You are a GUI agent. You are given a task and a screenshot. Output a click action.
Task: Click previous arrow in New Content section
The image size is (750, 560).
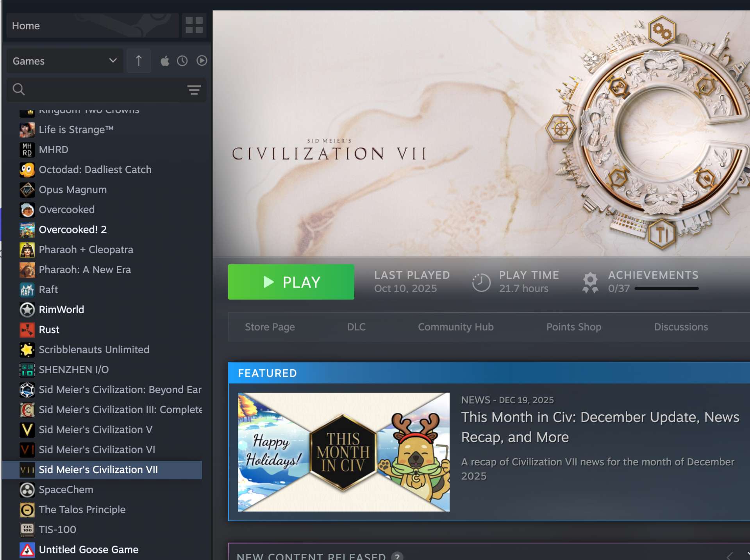click(730, 555)
